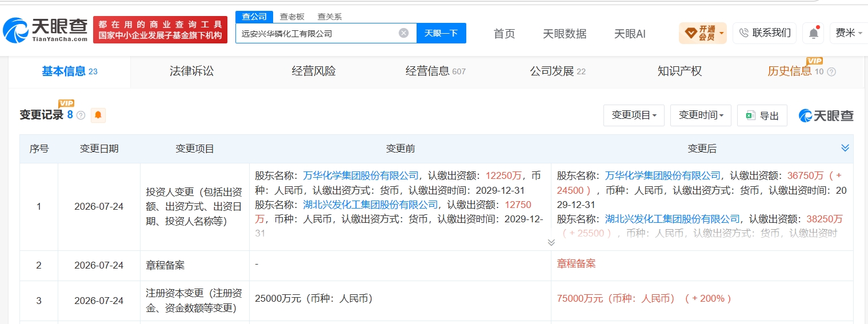
Task: Click the 变更记录 section title
Action: pos(42,115)
